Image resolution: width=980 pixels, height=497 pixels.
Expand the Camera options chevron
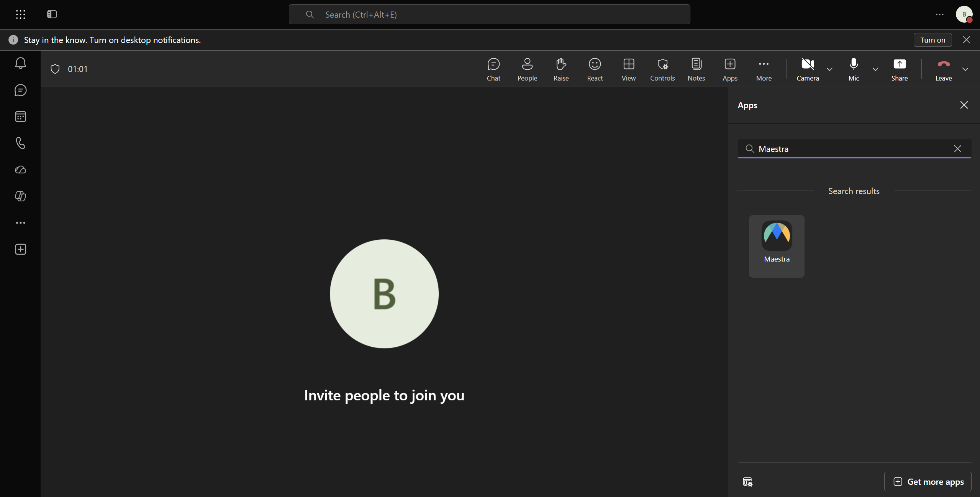pos(829,69)
